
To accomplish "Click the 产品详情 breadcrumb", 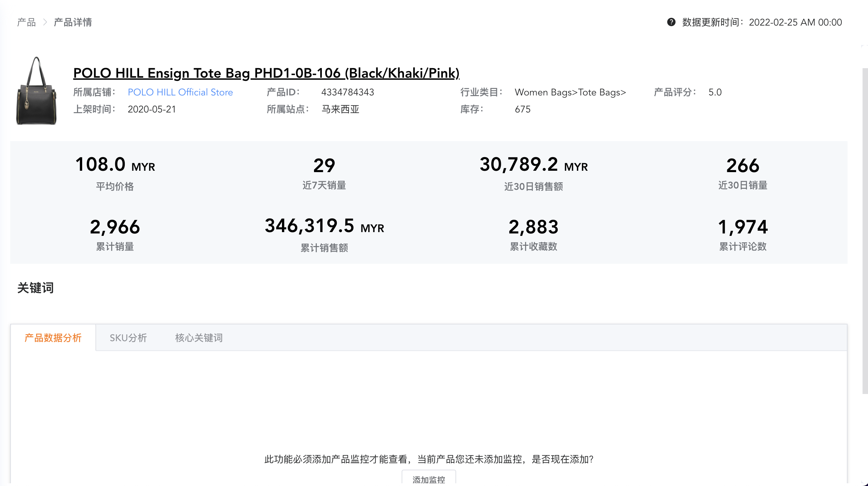I will 73,22.
